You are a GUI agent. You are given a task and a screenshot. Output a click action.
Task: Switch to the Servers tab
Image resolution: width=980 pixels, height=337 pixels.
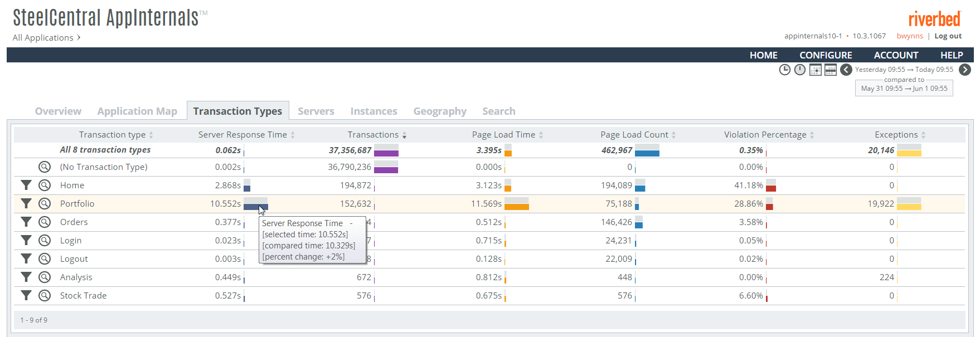coord(316,111)
